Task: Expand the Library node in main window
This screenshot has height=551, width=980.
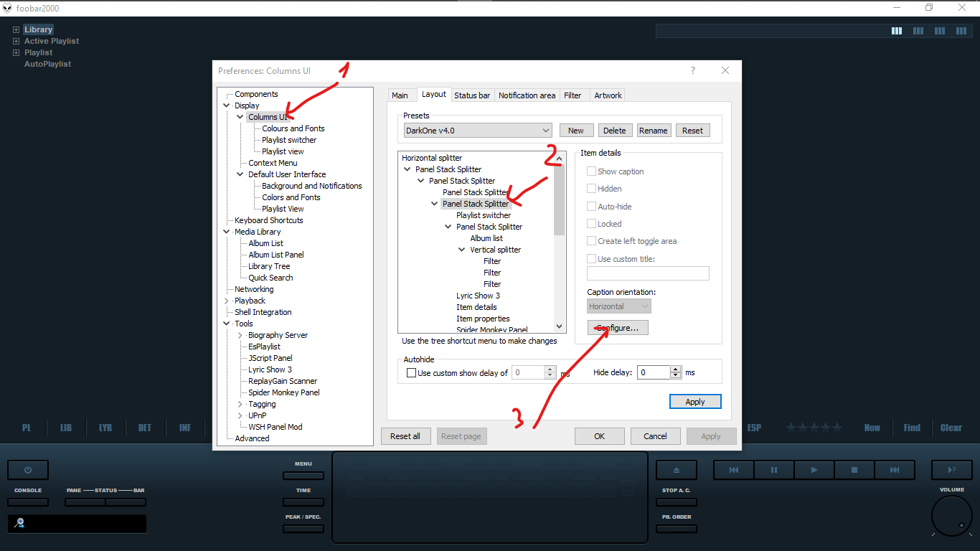Action: point(16,29)
